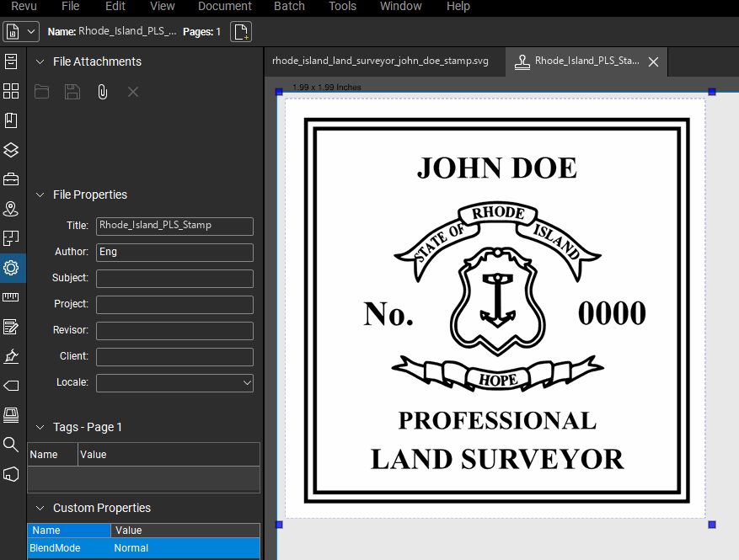Screen dimensions: 739x560
Task: Open the Thumbnails panel icon
Action: pos(11,91)
